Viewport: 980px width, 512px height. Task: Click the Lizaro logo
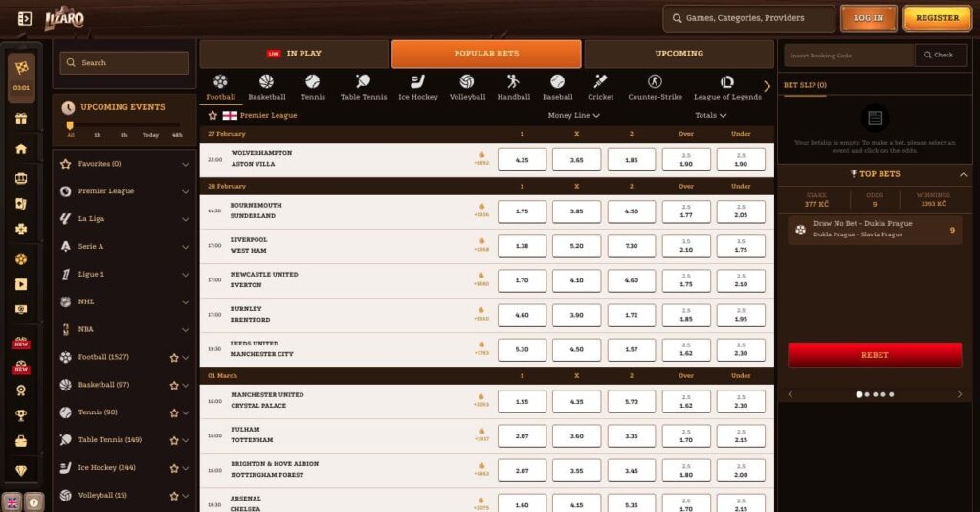[x=64, y=18]
